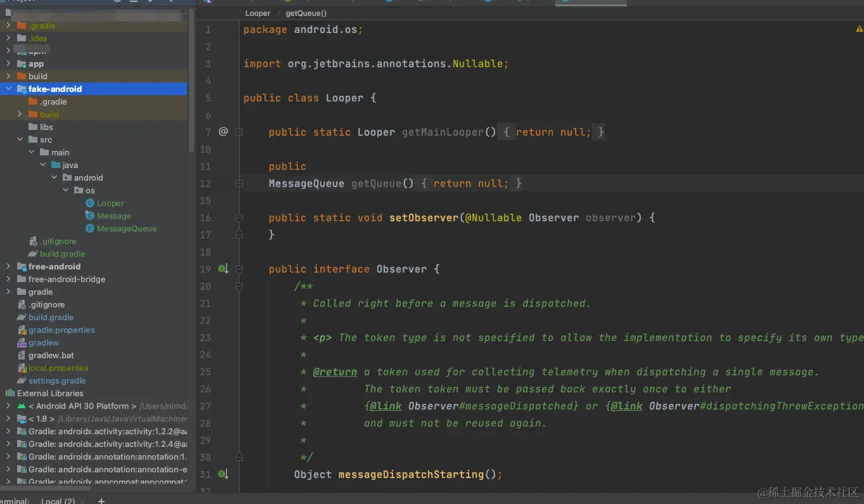The image size is (864, 504).
Task: Collapse the fake-android module node
Action: [8, 89]
